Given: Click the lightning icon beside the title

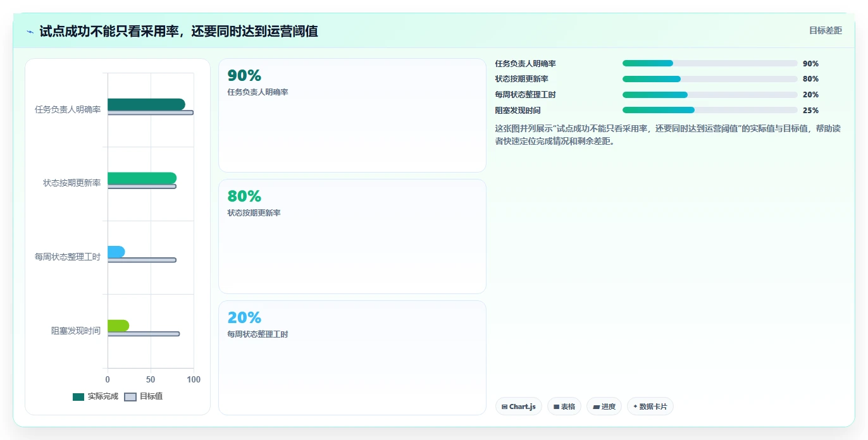Looking at the screenshot, I should click(x=30, y=32).
